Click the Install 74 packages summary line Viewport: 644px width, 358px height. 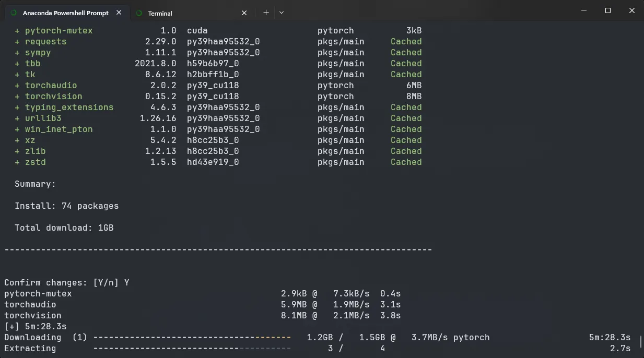(66, 206)
